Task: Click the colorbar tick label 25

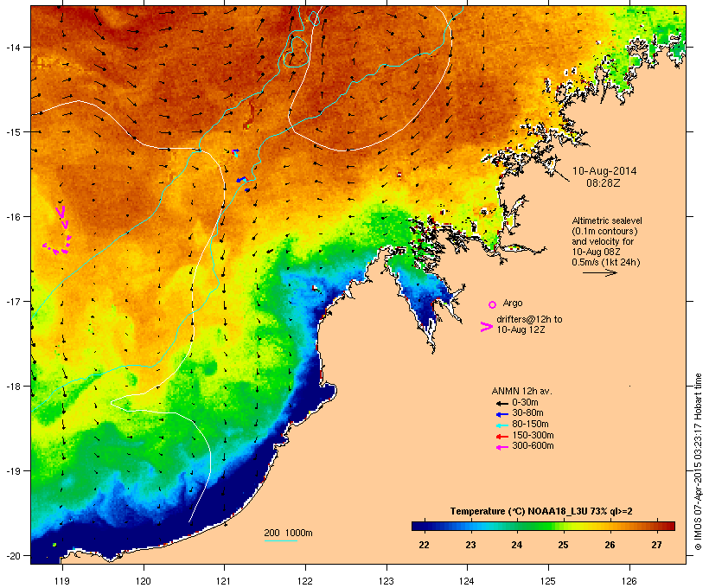Action: (563, 545)
